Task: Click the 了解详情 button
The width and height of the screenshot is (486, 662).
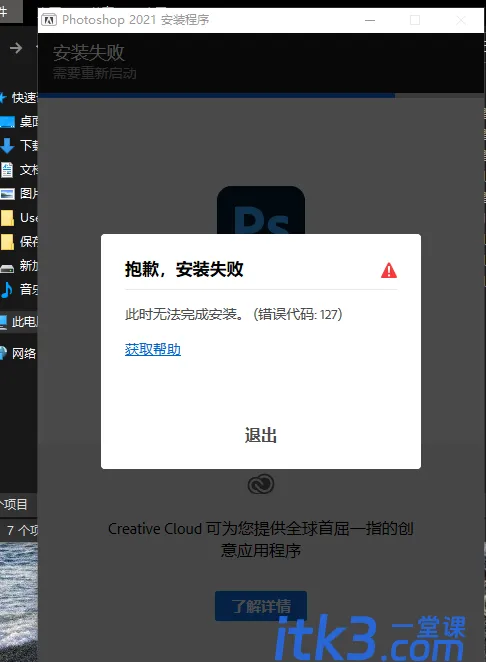Action: (261, 606)
